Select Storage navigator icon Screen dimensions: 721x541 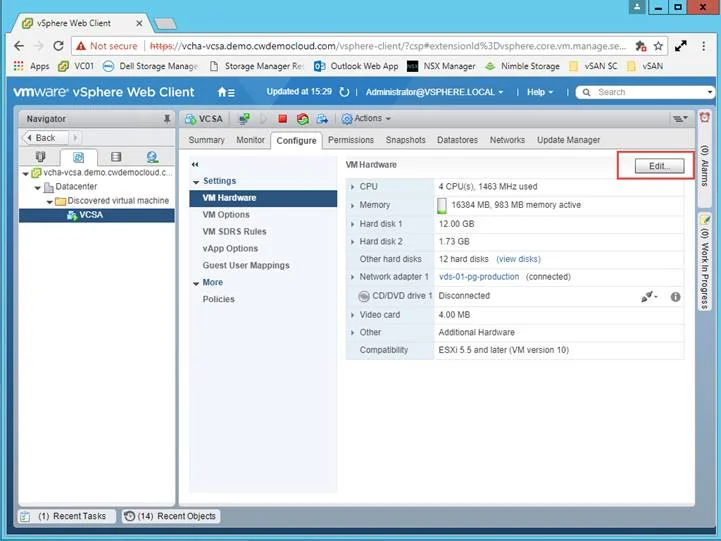pos(116,157)
